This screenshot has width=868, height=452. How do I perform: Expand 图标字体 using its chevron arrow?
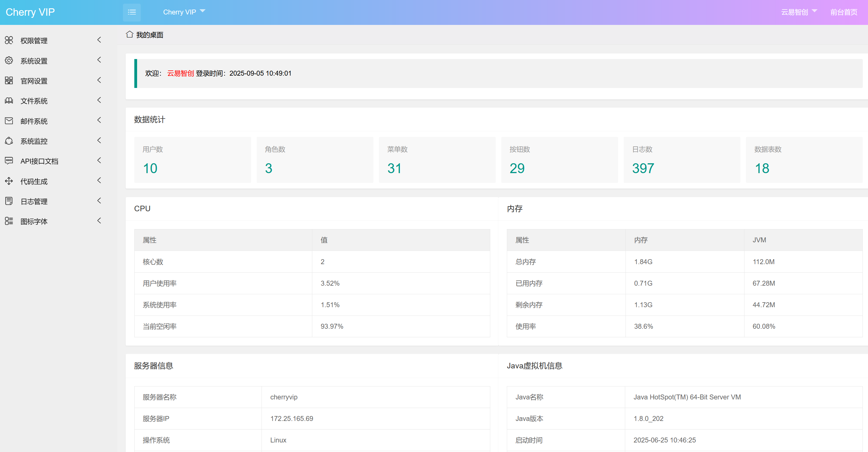coord(99,221)
